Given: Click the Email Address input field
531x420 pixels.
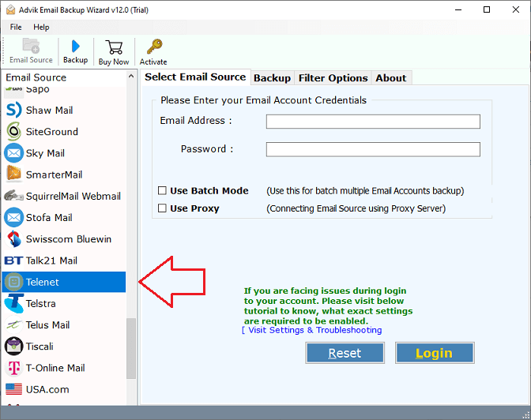Looking at the screenshot, I should pyautogui.click(x=373, y=122).
